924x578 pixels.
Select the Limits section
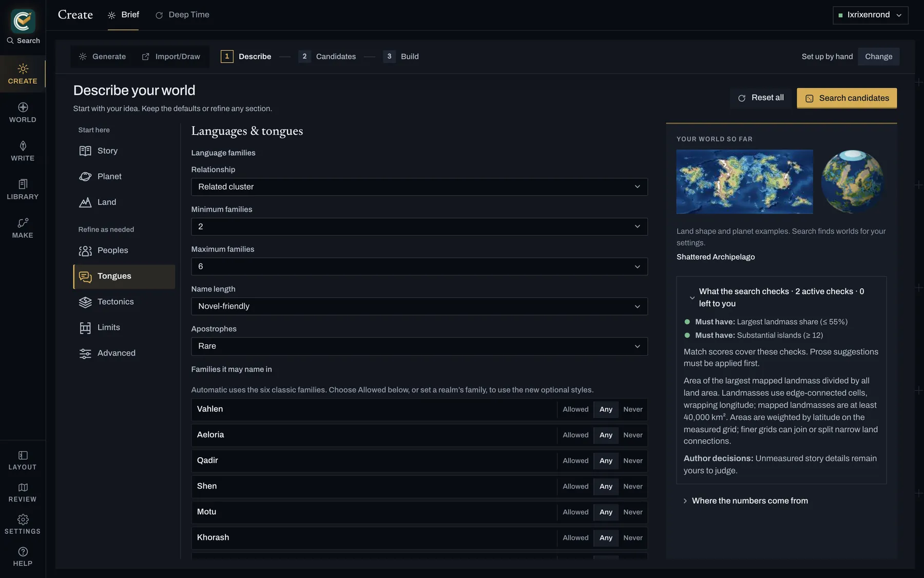tap(124, 327)
